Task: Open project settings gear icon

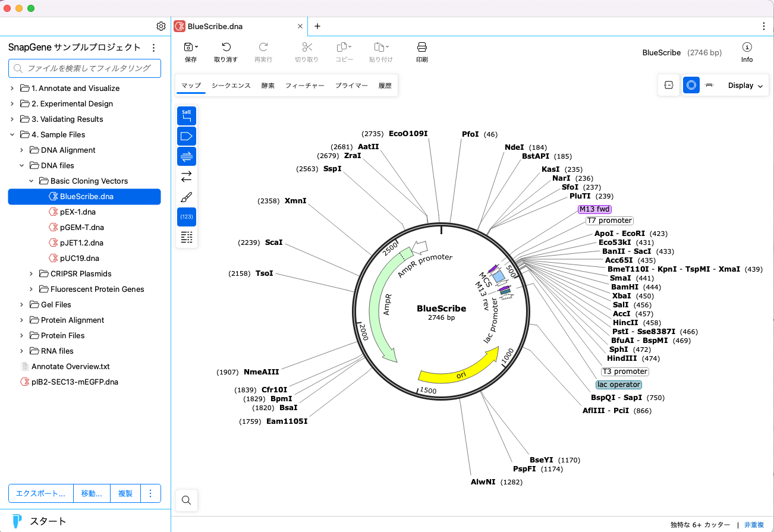Action: [161, 26]
